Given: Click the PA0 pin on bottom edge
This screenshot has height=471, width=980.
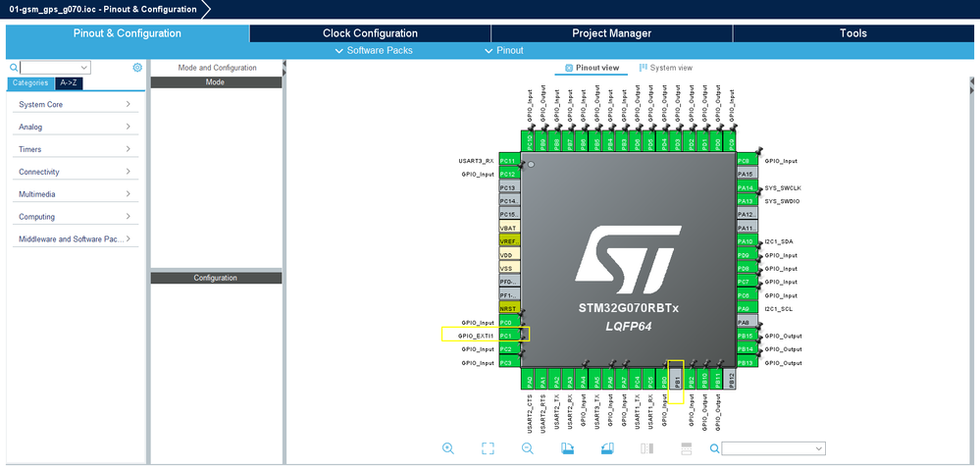Looking at the screenshot, I should coord(530,379).
